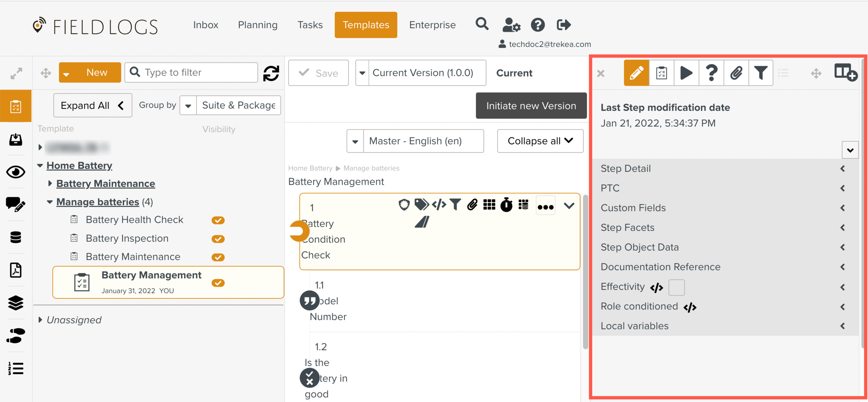
Task: Toggle the Effectivity checkbox
Action: tap(676, 287)
